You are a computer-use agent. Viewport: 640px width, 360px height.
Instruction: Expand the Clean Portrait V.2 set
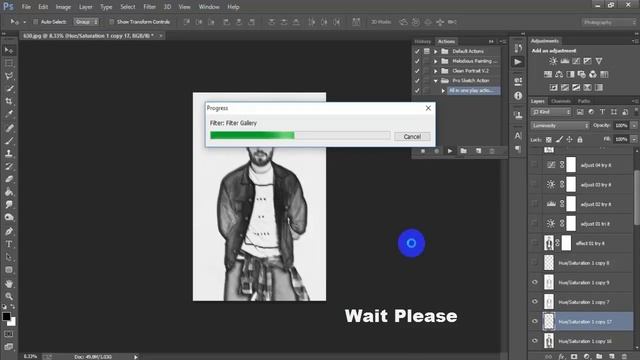tap(436, 71)
